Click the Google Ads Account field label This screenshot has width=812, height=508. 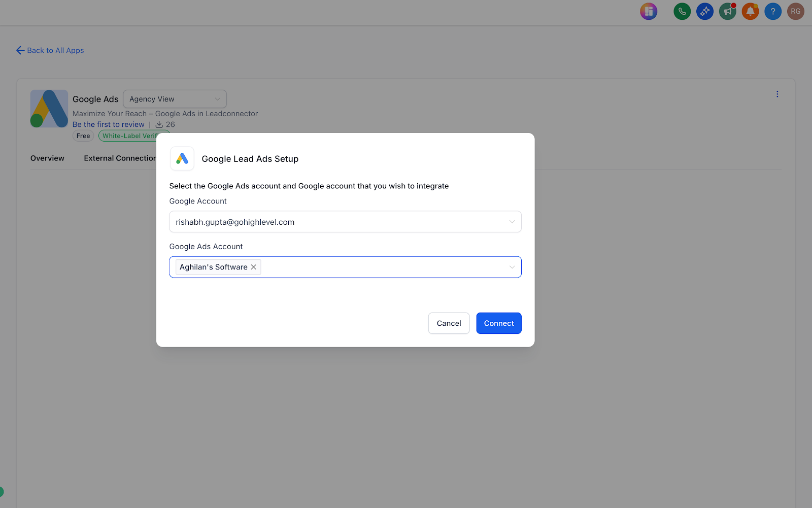pyautogui.click(x=206, y=247)
